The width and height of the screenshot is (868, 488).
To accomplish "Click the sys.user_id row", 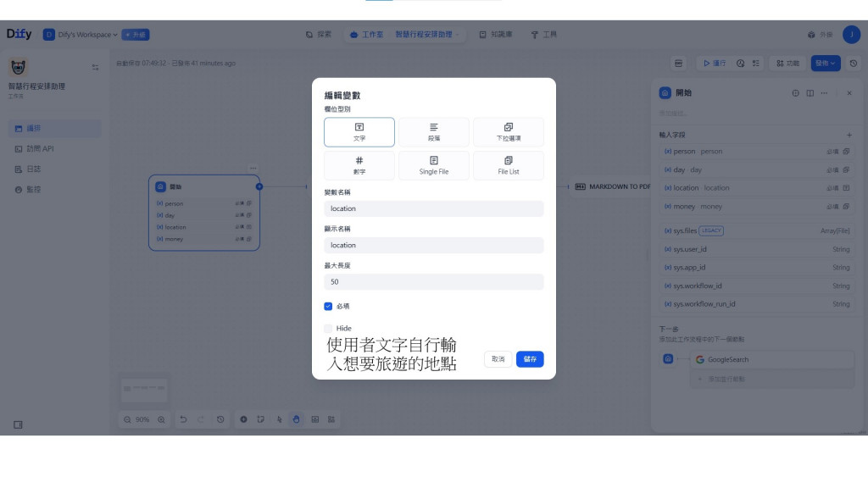I will click(756, 249).
